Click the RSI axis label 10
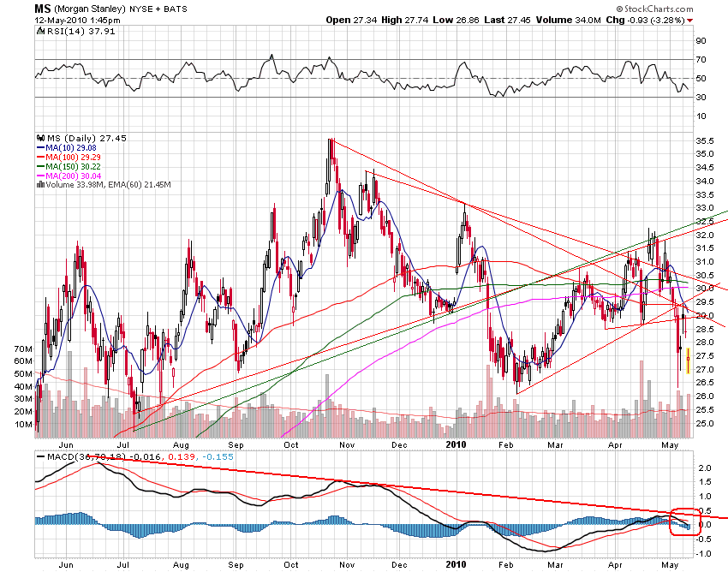 pos(701,116)
